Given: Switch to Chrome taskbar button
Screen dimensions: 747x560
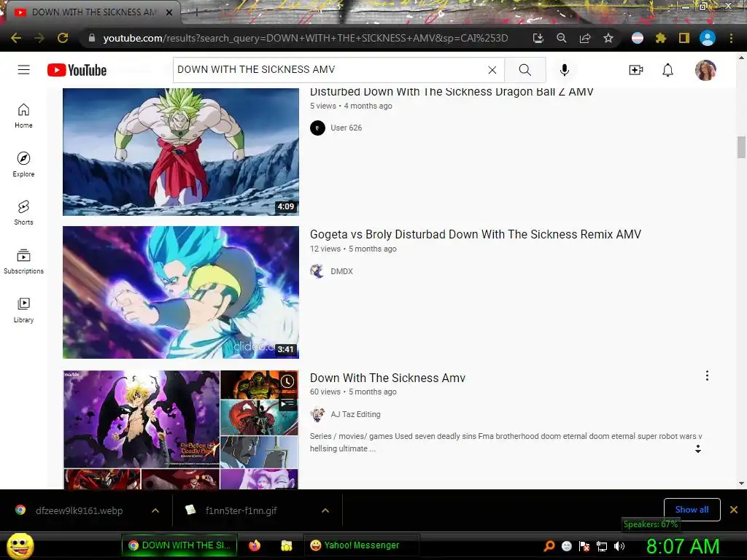Looking at the screenshot, I should pos(179,545).
